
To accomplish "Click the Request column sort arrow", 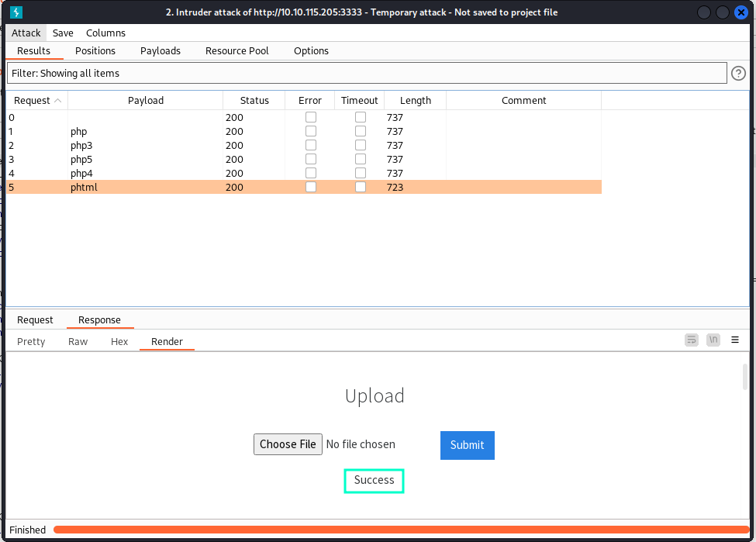I will [x=58, y=100].
